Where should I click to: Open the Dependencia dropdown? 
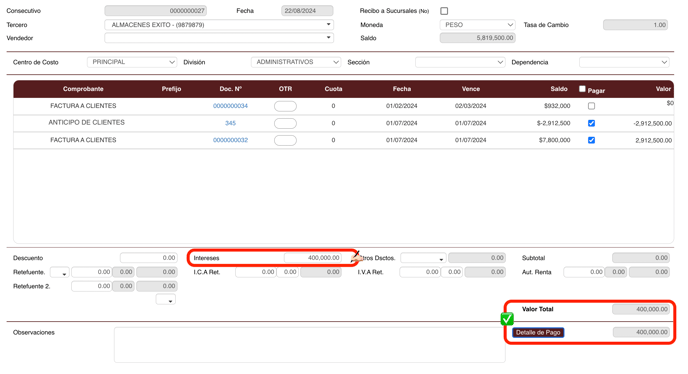pyautogui.click(x=624, y=62)
